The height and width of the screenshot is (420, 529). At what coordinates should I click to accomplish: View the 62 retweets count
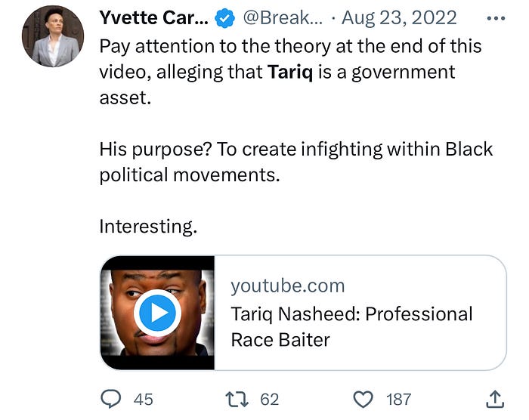270,400
